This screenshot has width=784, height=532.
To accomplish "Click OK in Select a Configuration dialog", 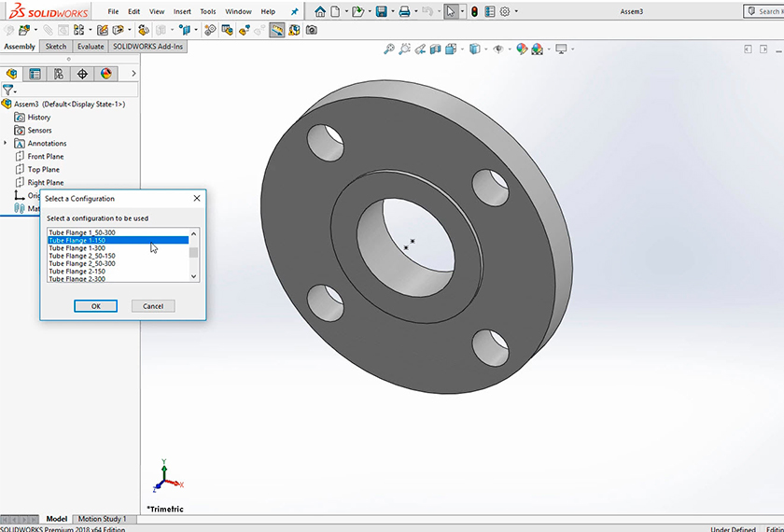I will click(95, 306).
